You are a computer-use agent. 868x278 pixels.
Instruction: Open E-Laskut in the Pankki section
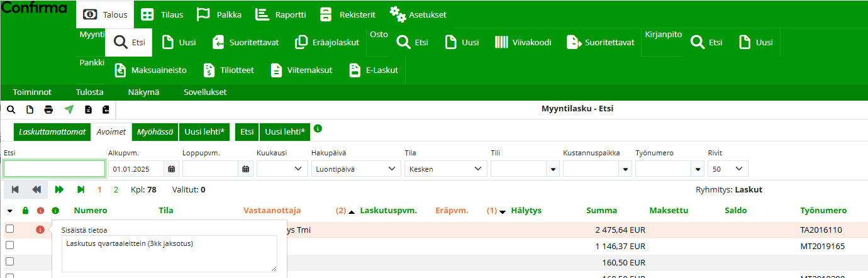click(374, 70)
